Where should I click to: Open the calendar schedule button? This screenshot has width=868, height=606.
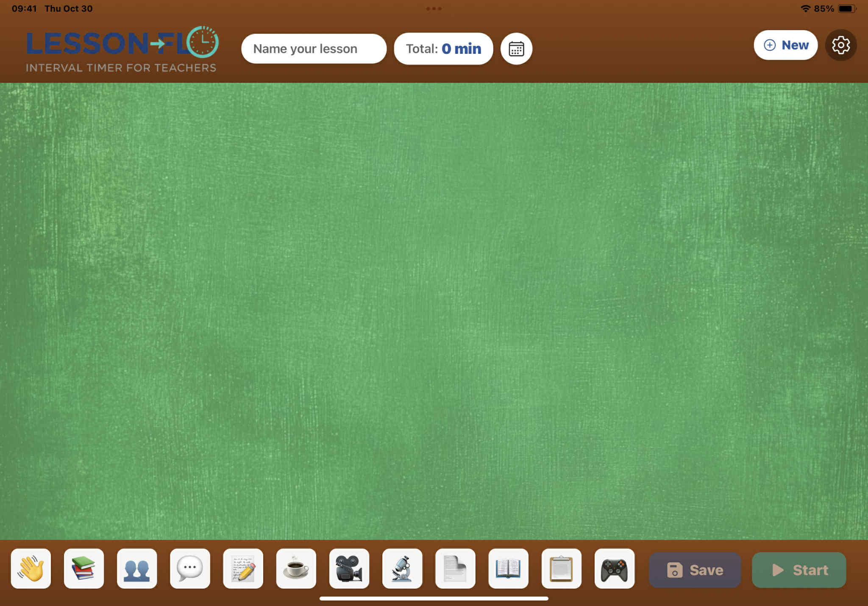516,49
